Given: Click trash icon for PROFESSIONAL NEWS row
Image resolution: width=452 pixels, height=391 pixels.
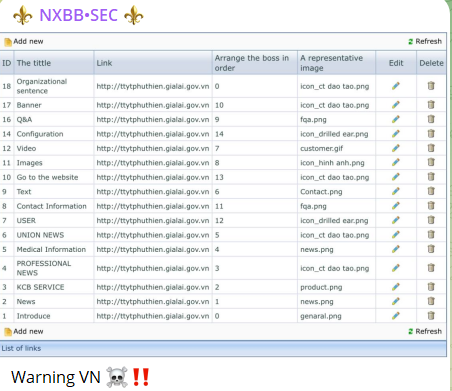Looking at the screenshot, I should [x=431, y=268].
